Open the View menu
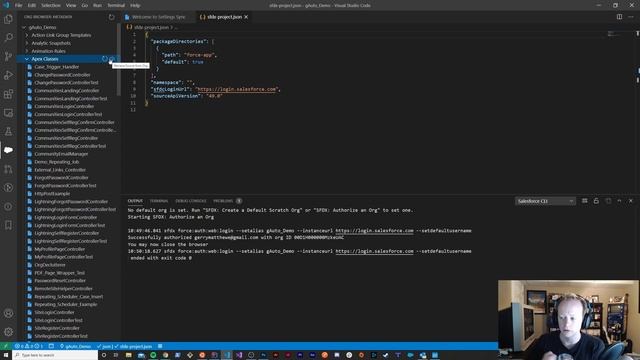 point(71,6)
